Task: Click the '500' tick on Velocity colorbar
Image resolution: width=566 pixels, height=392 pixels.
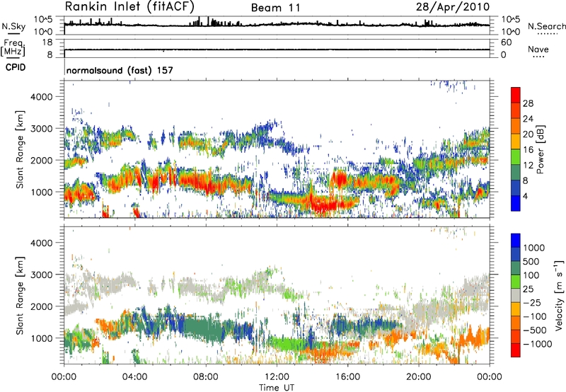Action: pos(531,261)
